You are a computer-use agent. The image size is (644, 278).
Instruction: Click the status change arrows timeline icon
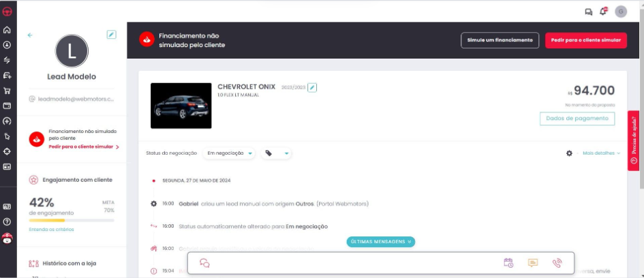[x=153, y=226]
